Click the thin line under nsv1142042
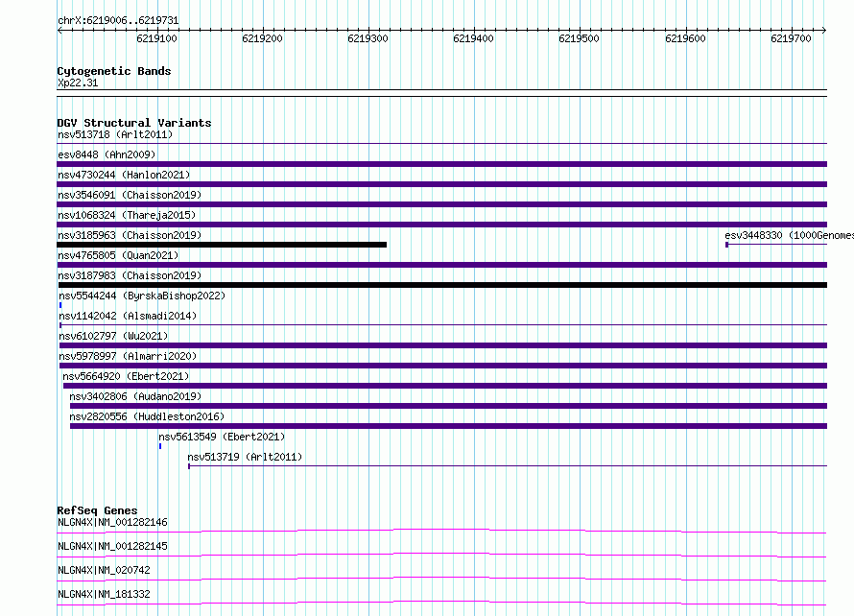854x616 pixels. pos(443,325)
